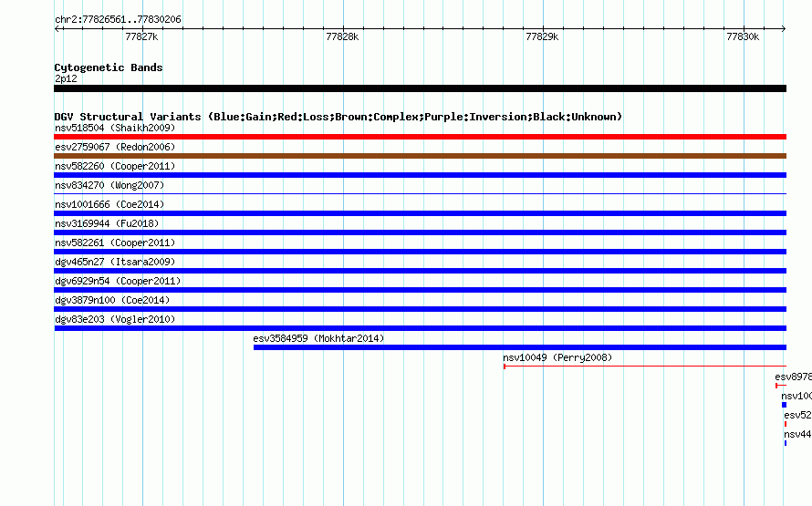This screenshot has height=506, width=812.
Task: Click the left arrowhead of the ruler
Action: 57,28
